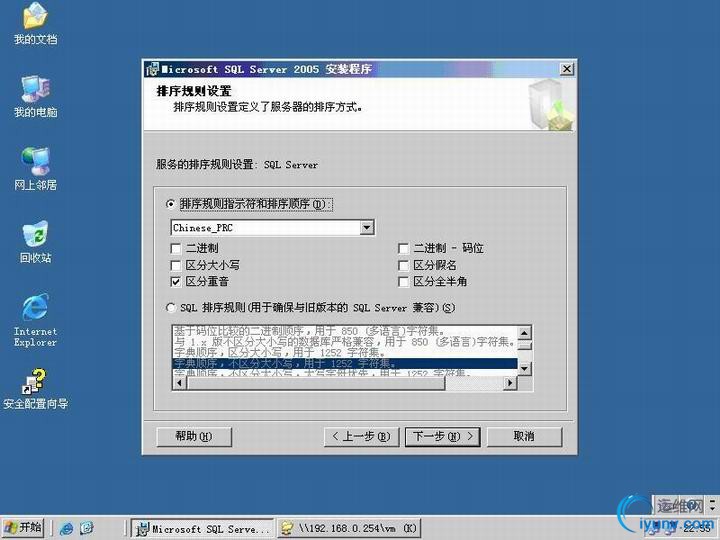This screenshot has height=540, width=720.
Task: Select 字典顺序，区分大小写 1252 list row
Action: [x=345, y=353]
